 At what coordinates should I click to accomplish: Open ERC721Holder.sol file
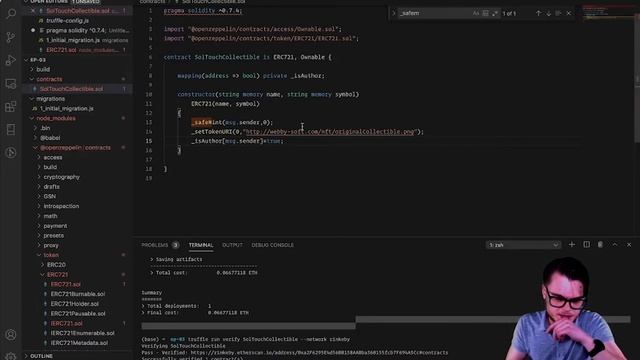point(74,304)
